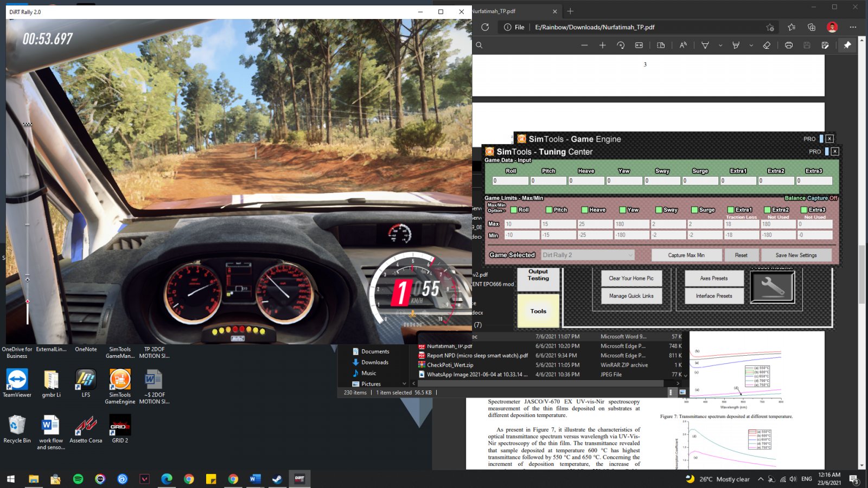868x488 pixels.
Task: Toggle the Roll Max/Min checkbox
Action: coord(514,210)
